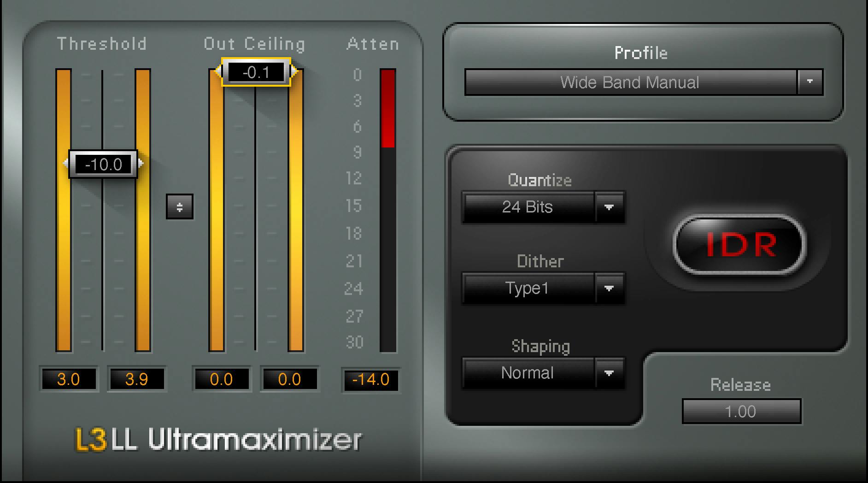Click the L3 LL Ultramaximizer logo
This screenshot has width=868, height=483.
pos(218,440)
